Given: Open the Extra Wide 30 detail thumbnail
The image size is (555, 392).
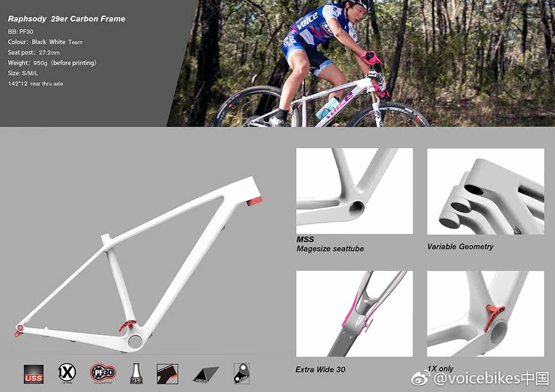Looking at the screenshot, I should [x=354, y=313].
